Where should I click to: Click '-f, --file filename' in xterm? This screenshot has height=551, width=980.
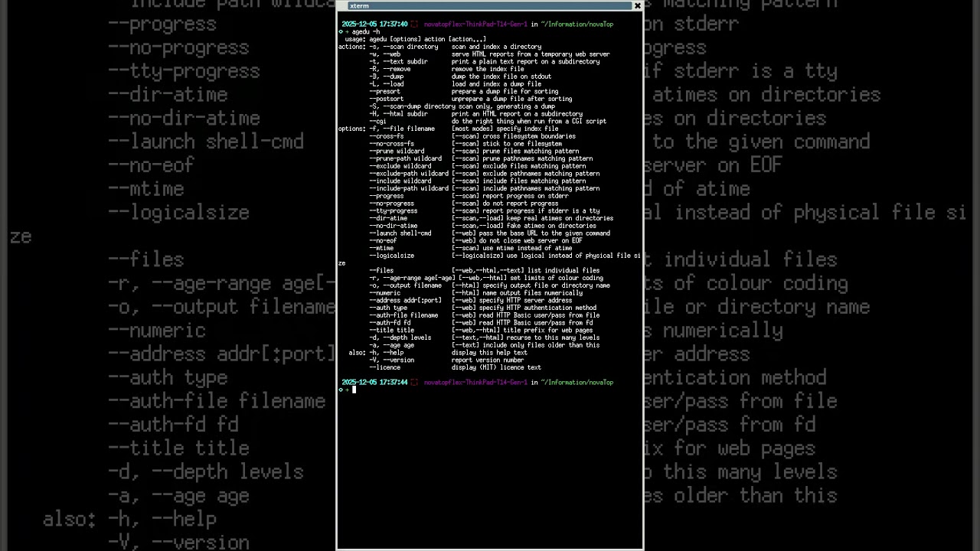(x=402, y=129)
